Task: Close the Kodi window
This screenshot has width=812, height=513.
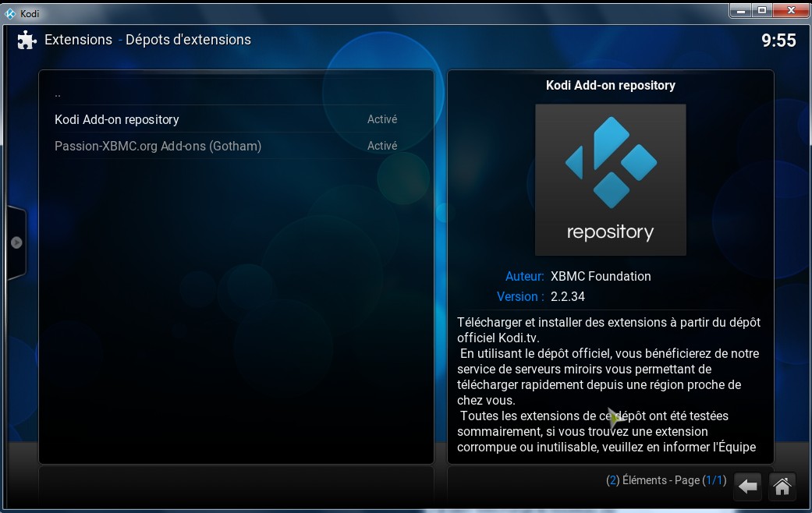Action: pyautogui.click(x=791, y=10)
